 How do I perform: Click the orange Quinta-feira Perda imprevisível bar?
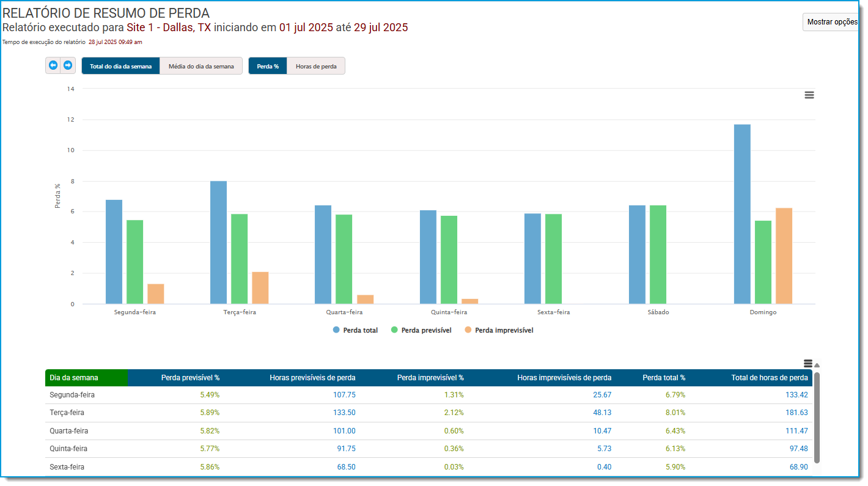[469, 301]
